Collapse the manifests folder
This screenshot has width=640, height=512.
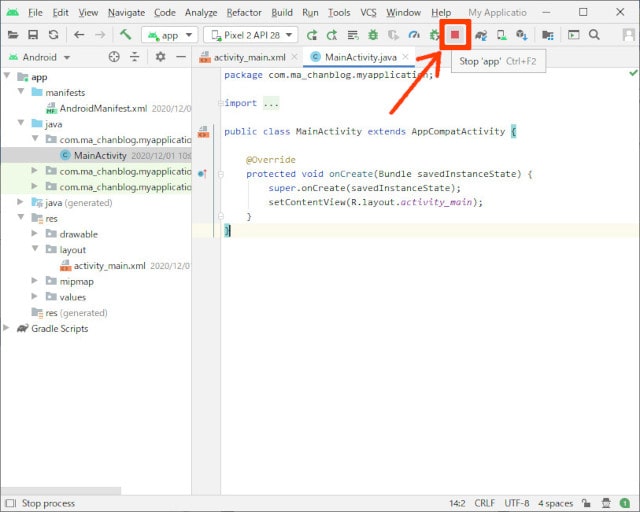(x=21, y=91)
